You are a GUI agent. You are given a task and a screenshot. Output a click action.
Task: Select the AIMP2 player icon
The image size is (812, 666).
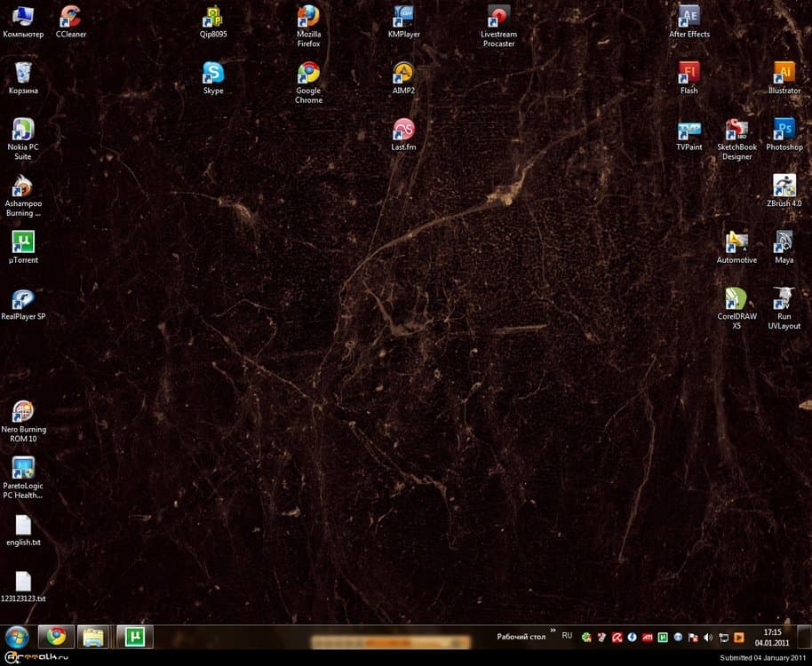[x=403, y=73]
